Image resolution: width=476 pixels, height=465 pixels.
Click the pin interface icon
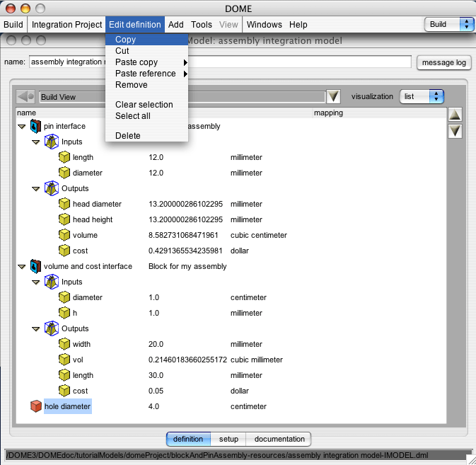point(35,126)
